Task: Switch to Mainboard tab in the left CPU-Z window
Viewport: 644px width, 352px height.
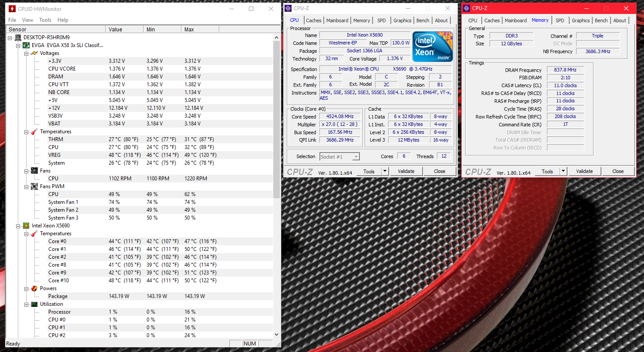Action: 337,20
